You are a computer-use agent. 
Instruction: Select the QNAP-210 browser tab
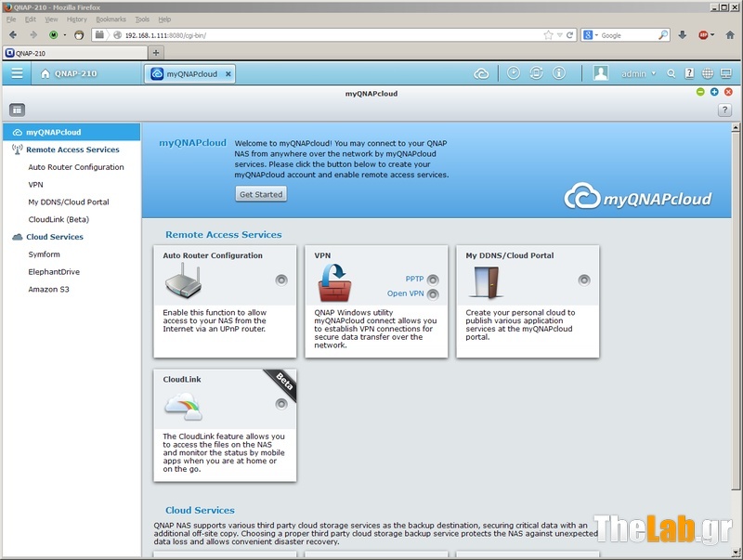tap(75, 53)
